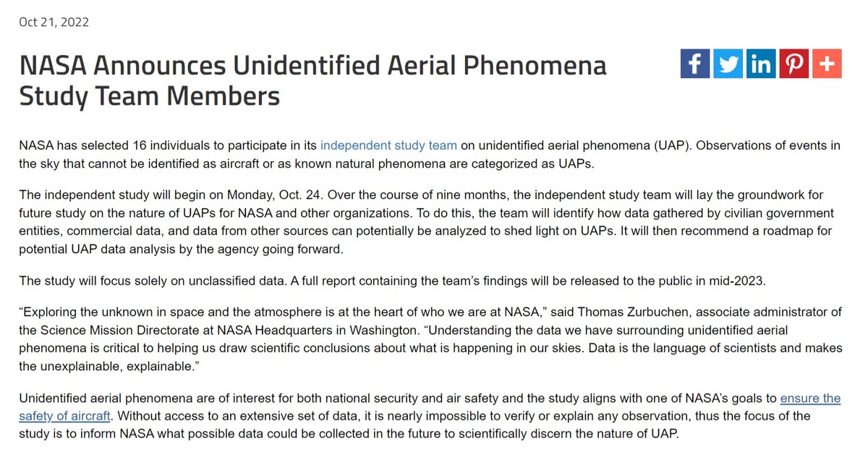Follow the "ensure the safety of aircraft" link
This screenshot has width=868, height=454.
810,398
